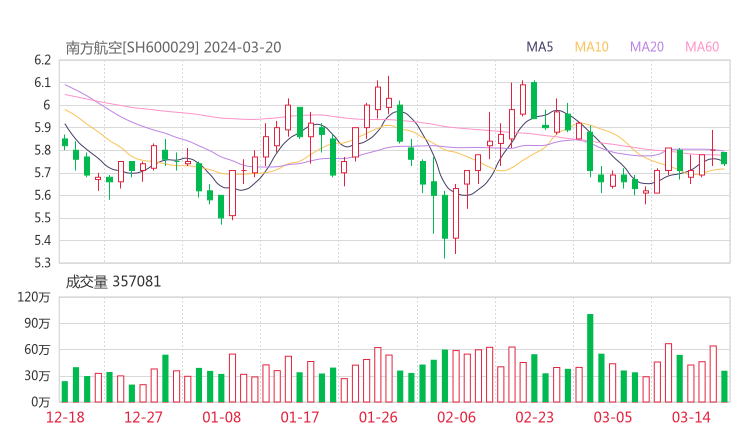Viewport: 740px width, 440px height.
Task: Click the 02-23 date axis label
Action: pyautogui.click(x=535, y=417)
